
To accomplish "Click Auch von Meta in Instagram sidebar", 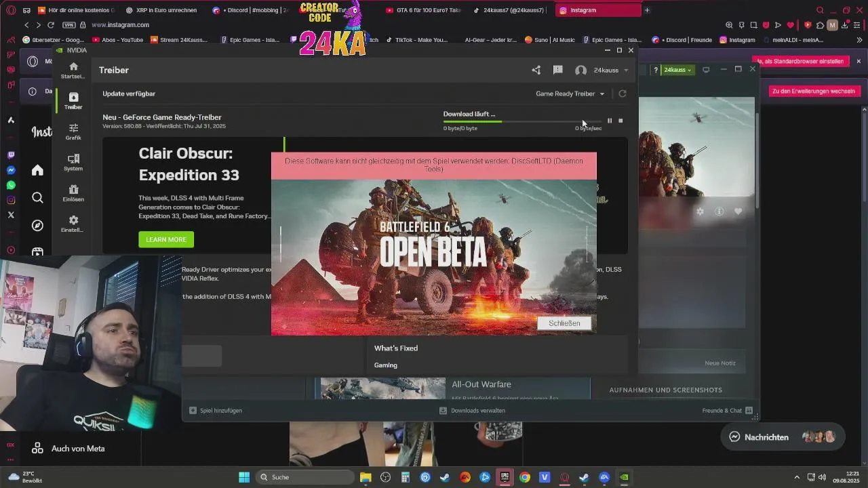I will 68,449.
